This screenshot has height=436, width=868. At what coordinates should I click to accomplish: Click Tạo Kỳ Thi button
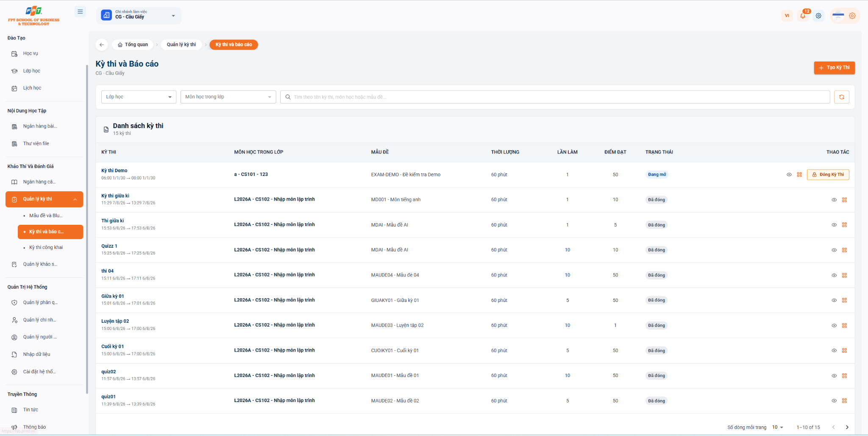pyautogui.click(x=834, y=68)
